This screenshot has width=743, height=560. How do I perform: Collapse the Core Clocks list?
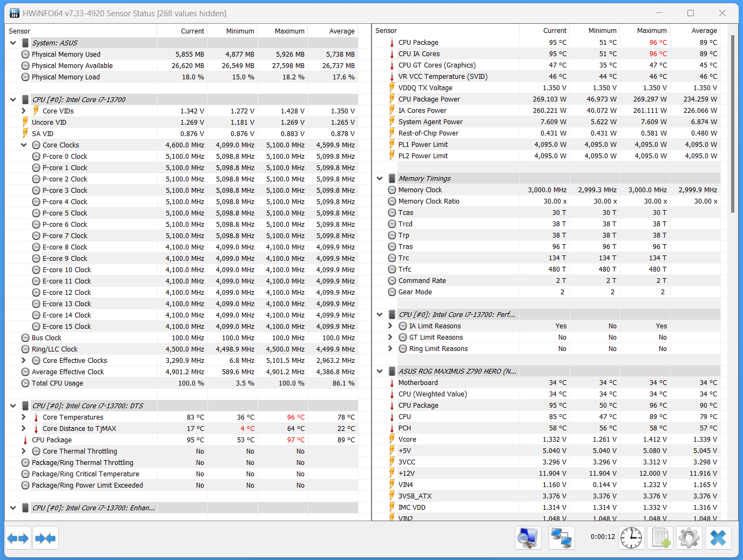[24, 145]
